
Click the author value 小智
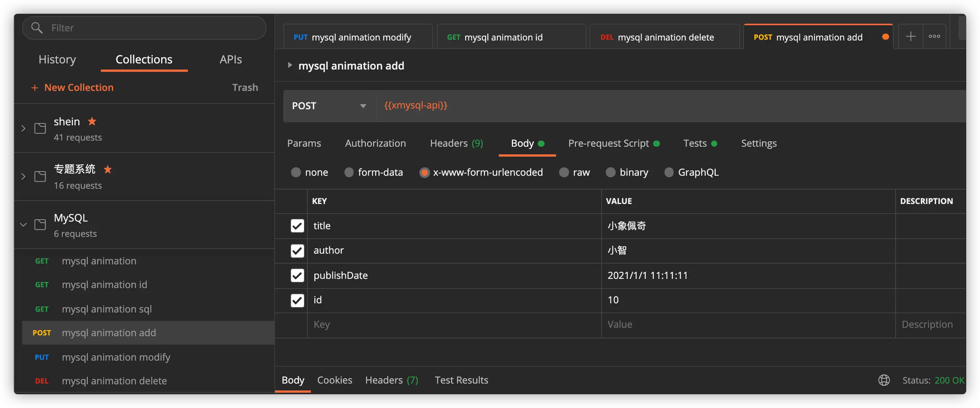pyautogui.click(x=617, y=251)
